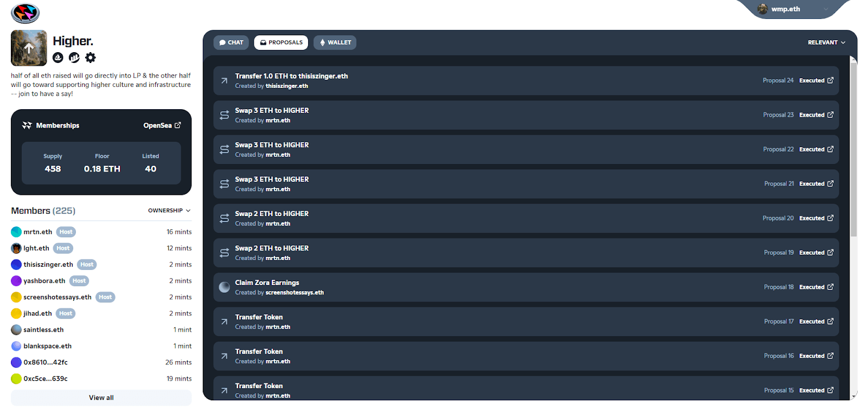Open external link icon for Proposal 18
Viewport: 868px width, 410px height.
click(x=831, y=287)
